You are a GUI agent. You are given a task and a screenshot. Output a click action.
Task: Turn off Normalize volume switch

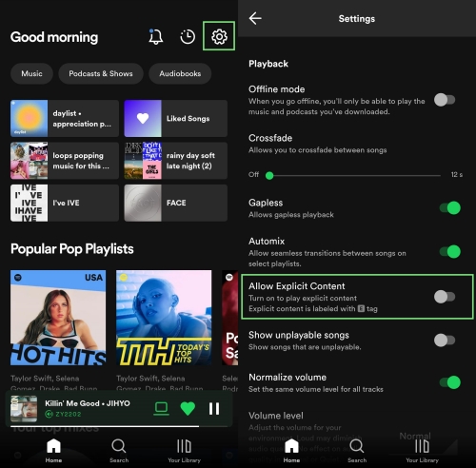tap(450, 382)
